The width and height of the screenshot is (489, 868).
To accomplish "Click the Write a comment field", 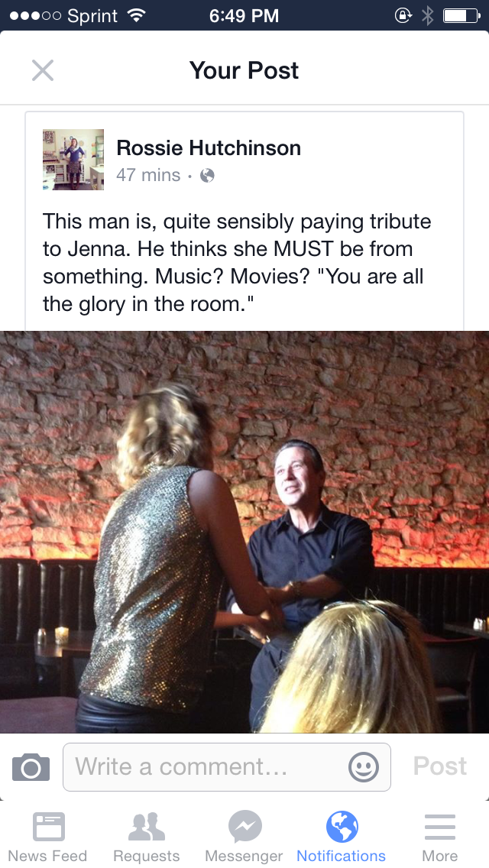I will (227, 767).
